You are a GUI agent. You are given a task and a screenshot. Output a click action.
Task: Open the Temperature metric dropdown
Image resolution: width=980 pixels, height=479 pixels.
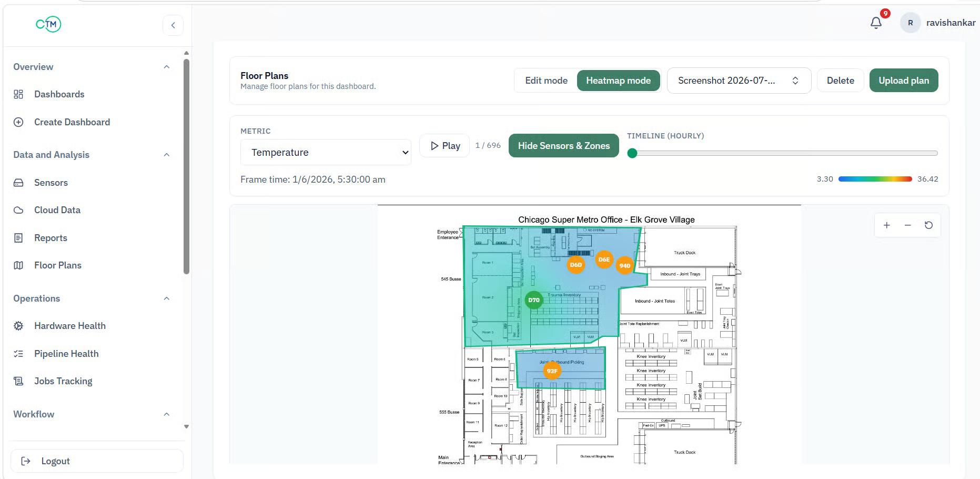click(326, 153)
